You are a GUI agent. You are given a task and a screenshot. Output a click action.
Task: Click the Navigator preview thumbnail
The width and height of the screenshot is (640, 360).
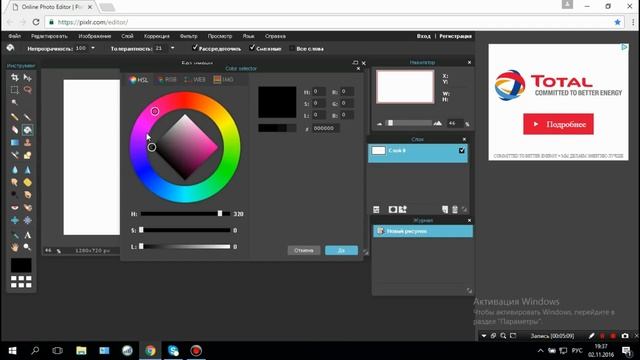[405, 87]
